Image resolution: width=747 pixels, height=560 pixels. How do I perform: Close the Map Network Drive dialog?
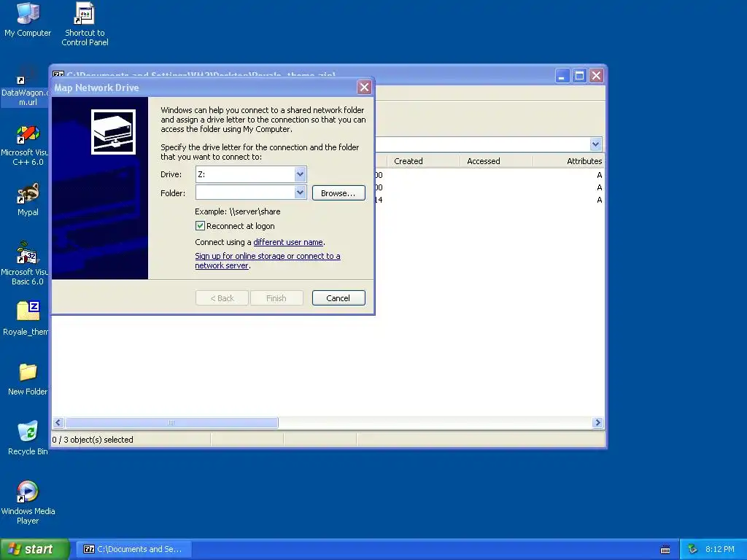[x=365, y=87]
